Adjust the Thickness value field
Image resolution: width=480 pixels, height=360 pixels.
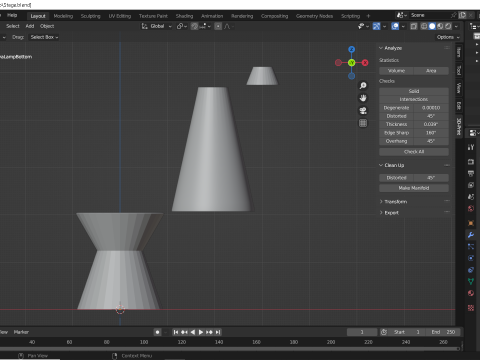pos(431,124)
